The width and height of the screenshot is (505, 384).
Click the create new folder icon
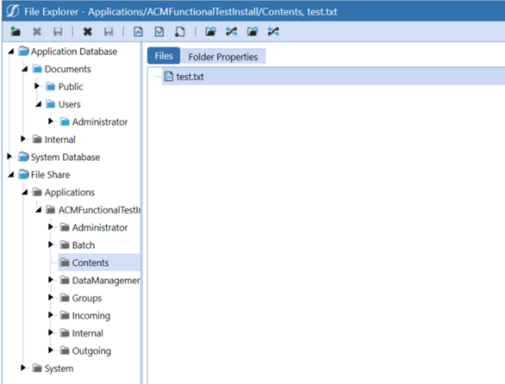tap(15, 32)
